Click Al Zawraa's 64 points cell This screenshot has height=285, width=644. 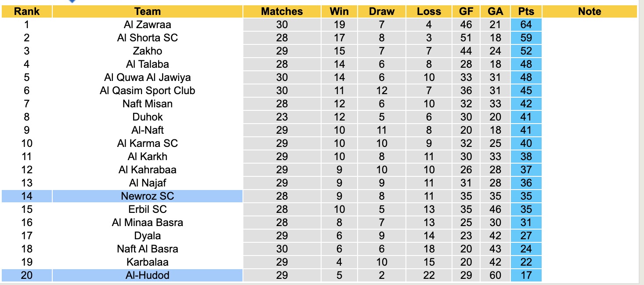(x=526, y=25)
